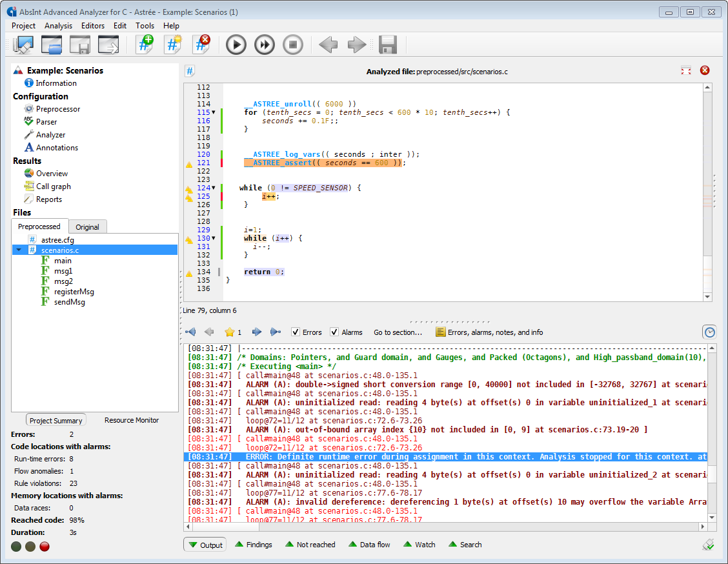
Task: Go back with the left arrow icon
Action: pos(329,45)
